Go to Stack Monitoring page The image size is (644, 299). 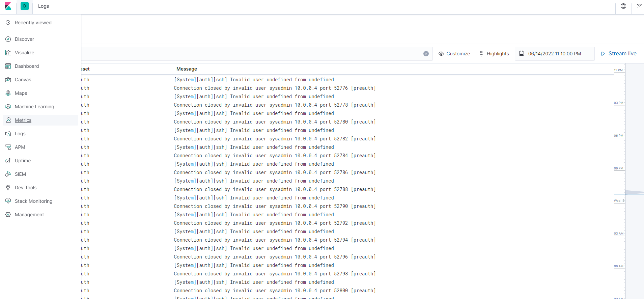coord(33,201)
